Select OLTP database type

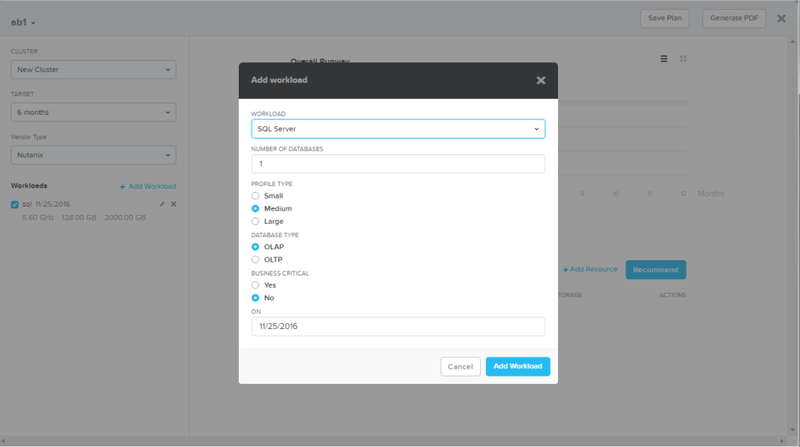click(x=255, y=259)
